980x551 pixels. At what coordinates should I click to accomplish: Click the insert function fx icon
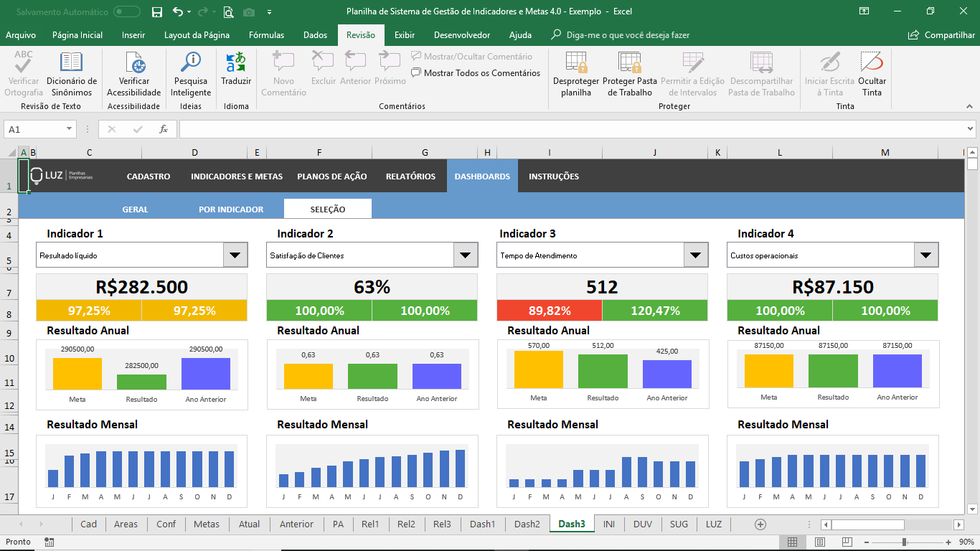tap(164, 129)
